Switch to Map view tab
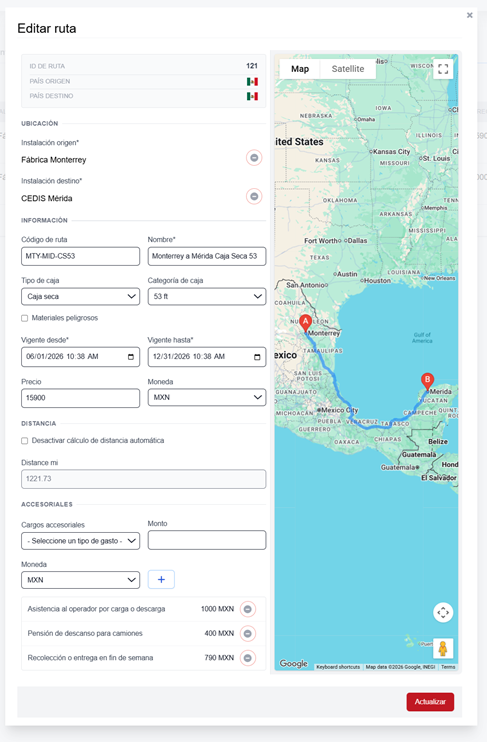Screen dimensions: 487x742 pos(300,69)
